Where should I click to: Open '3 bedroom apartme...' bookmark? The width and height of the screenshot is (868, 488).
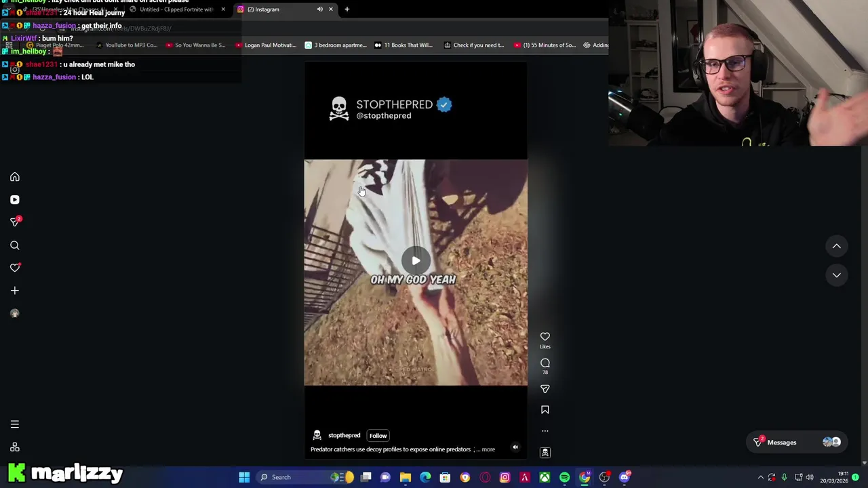[335, 45]
